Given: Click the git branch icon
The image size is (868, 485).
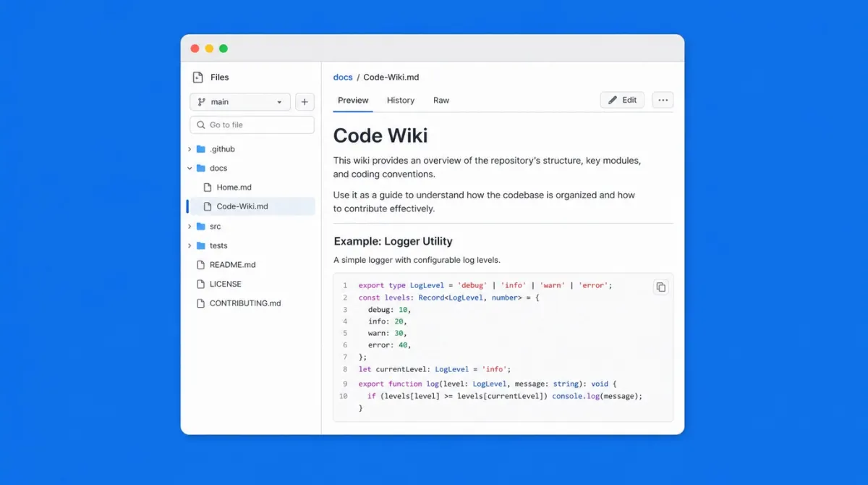Looking at the screenshot, I should (x=202, y=102).
